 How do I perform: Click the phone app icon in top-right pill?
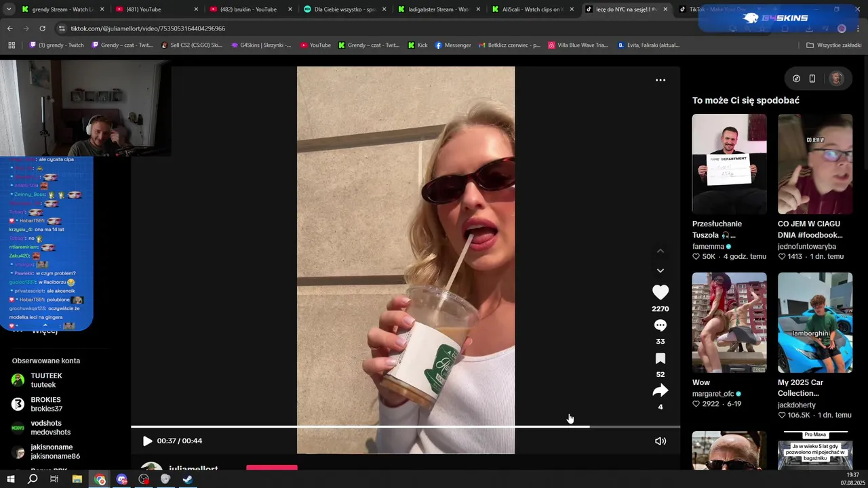coord(812,79)
